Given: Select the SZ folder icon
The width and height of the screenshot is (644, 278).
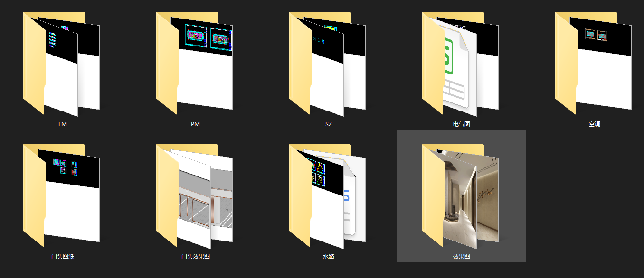Looking at the screenshot, I should [x=327, y=64].
